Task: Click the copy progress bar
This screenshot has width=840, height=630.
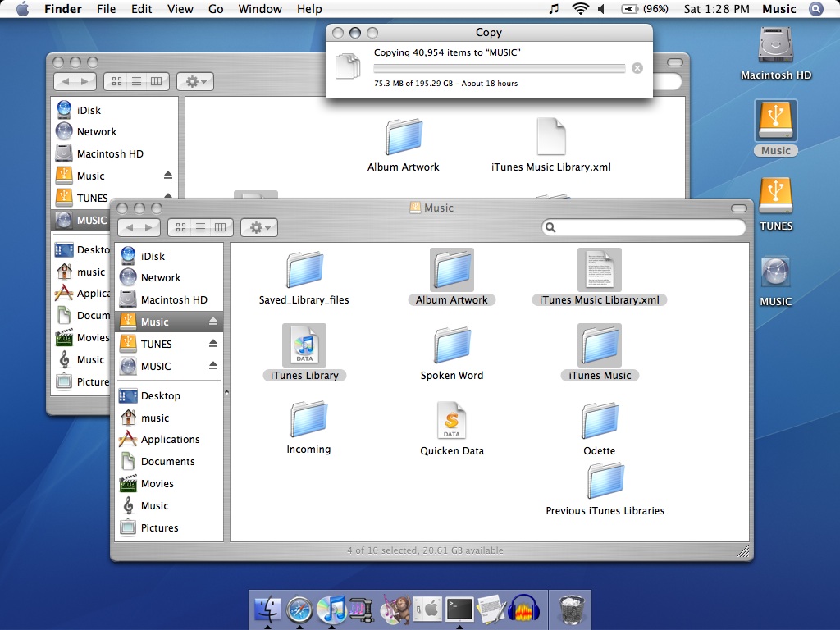Action: pos(499,68)
